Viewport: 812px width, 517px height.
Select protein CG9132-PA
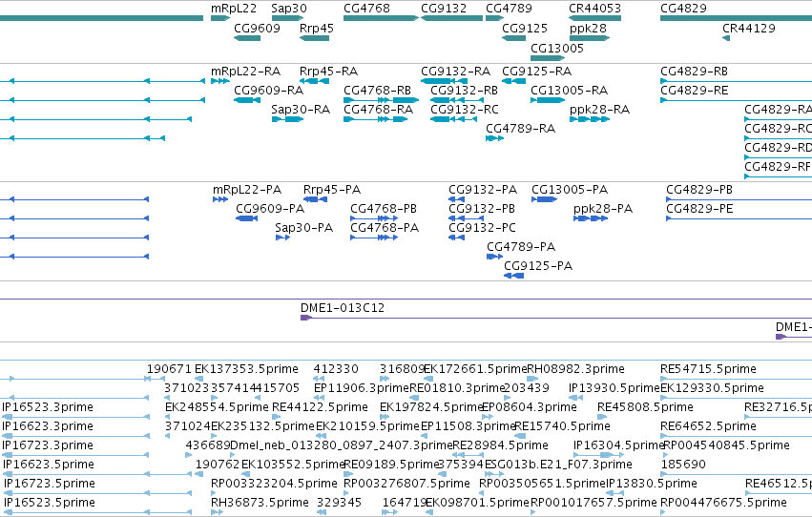456,199
